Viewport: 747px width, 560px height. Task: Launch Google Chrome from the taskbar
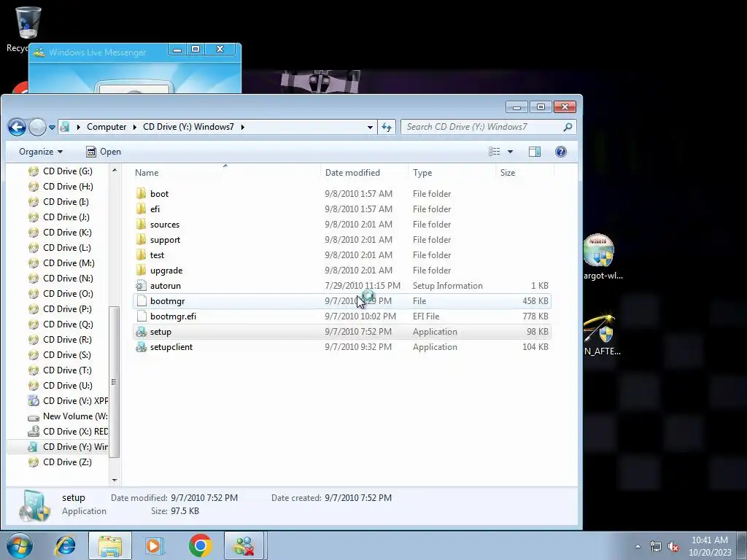(200, 545)
